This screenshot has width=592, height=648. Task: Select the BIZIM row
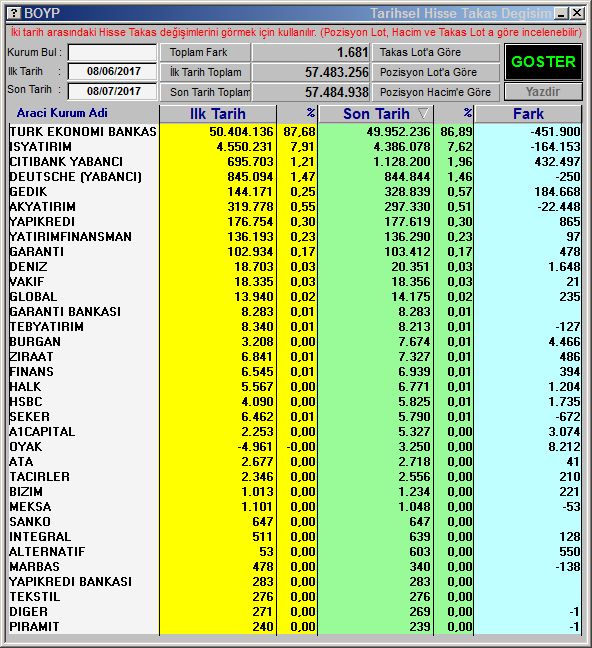coord(295,492)
